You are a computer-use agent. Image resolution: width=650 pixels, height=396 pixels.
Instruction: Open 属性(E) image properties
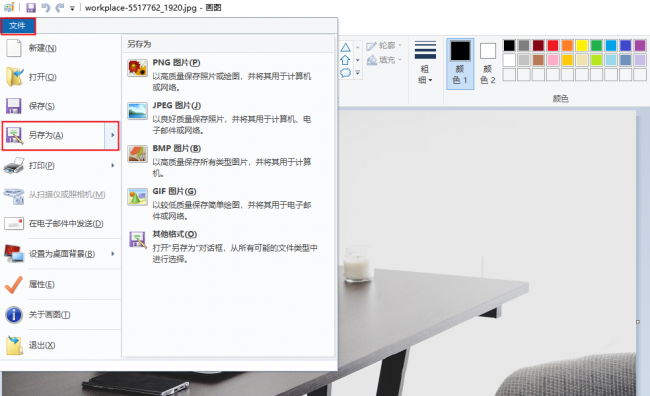pos(61,284)
